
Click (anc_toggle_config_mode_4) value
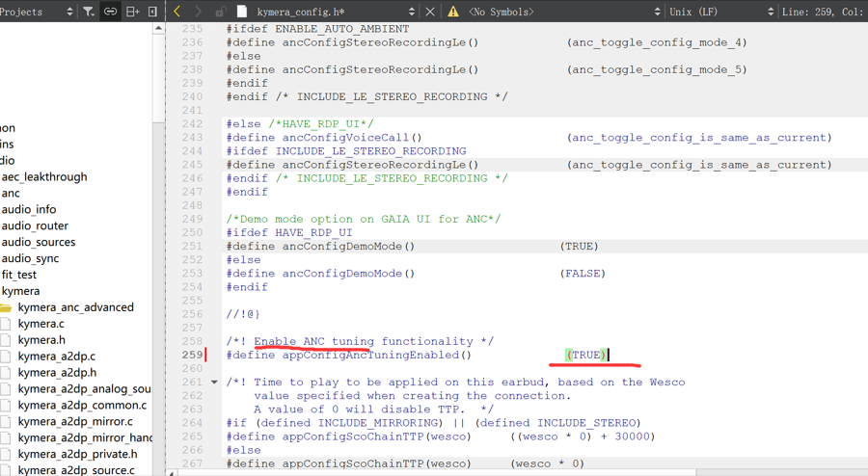pos(657,42)
